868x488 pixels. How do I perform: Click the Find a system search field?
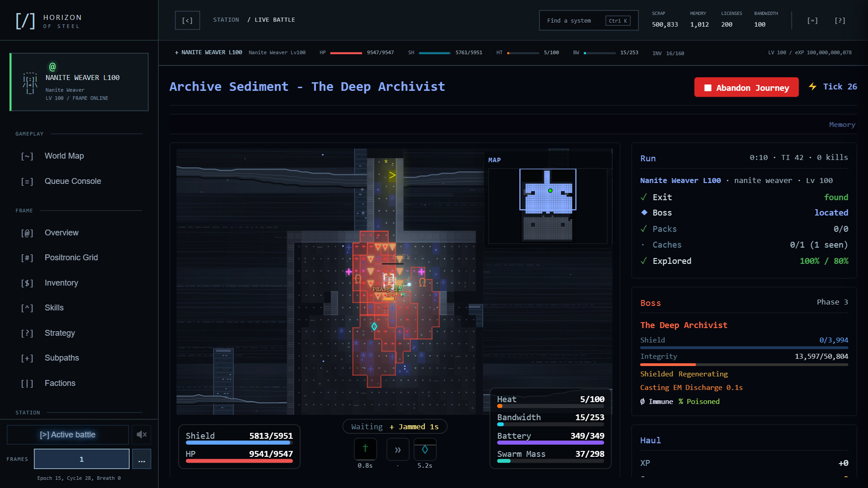[589, 21]
